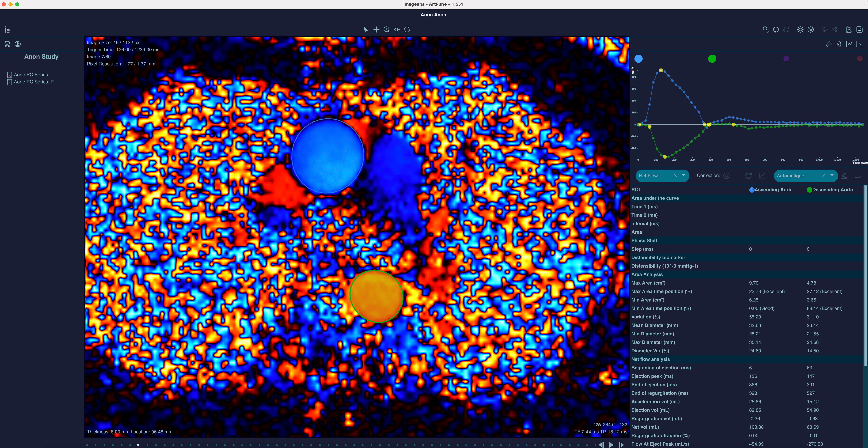Click the BC icon next to Correction
868x448 pixels.
coord(726,176)
